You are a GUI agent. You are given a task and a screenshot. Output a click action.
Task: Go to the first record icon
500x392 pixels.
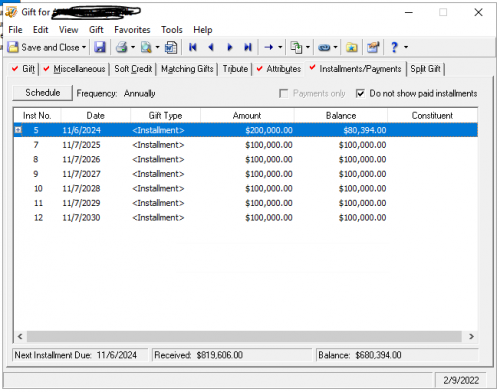[x=192, y=47]
